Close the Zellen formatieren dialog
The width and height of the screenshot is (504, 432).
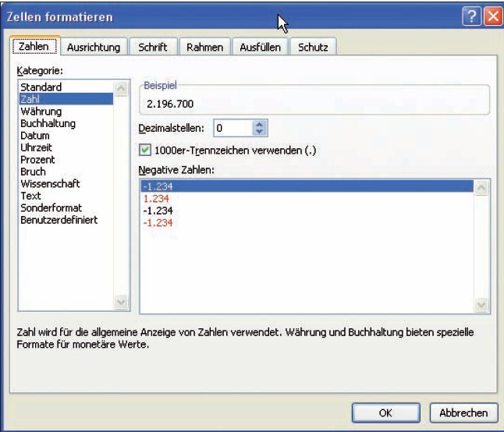click(493, 16)
